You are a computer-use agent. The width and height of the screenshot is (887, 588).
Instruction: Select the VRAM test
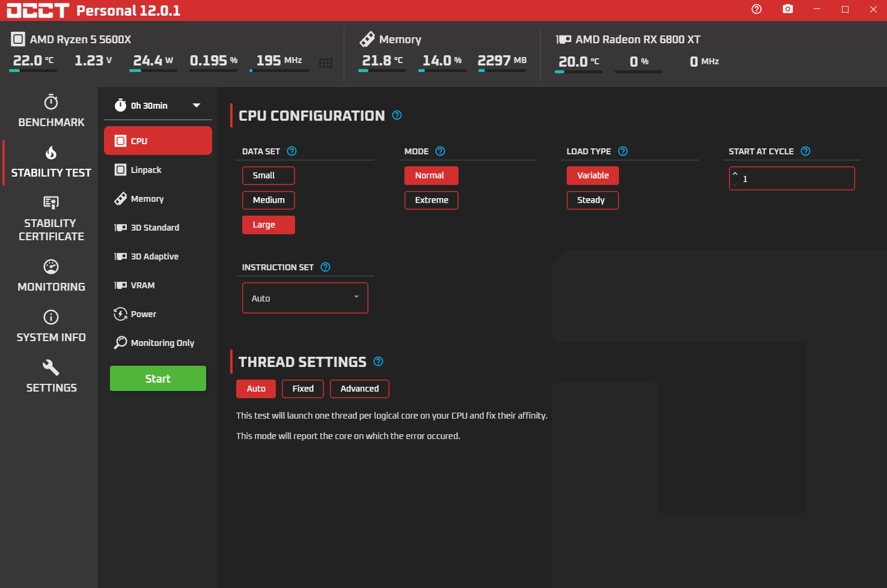(x=158, y=285)
